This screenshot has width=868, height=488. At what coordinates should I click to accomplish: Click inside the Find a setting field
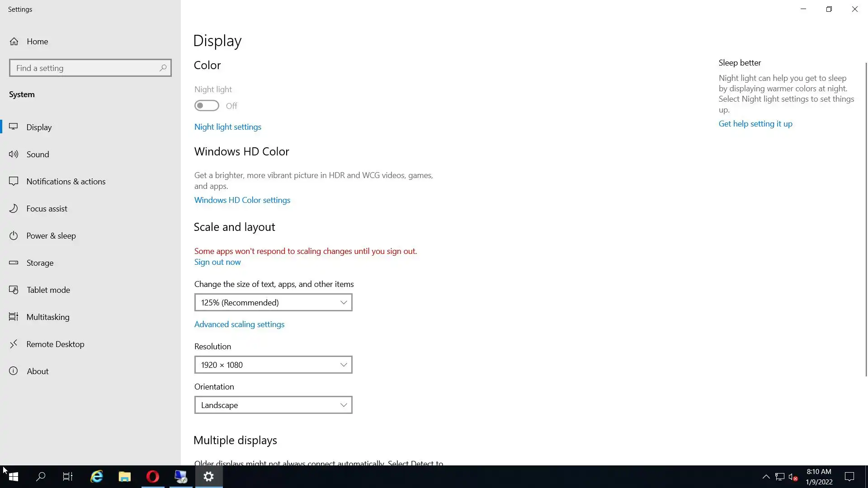84,68
